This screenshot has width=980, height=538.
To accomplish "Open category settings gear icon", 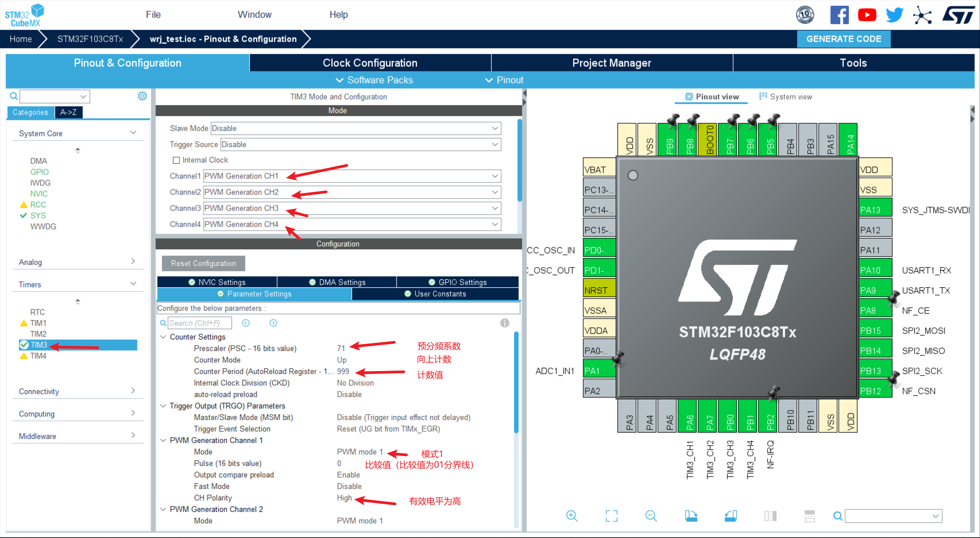I will pos(142,96).
